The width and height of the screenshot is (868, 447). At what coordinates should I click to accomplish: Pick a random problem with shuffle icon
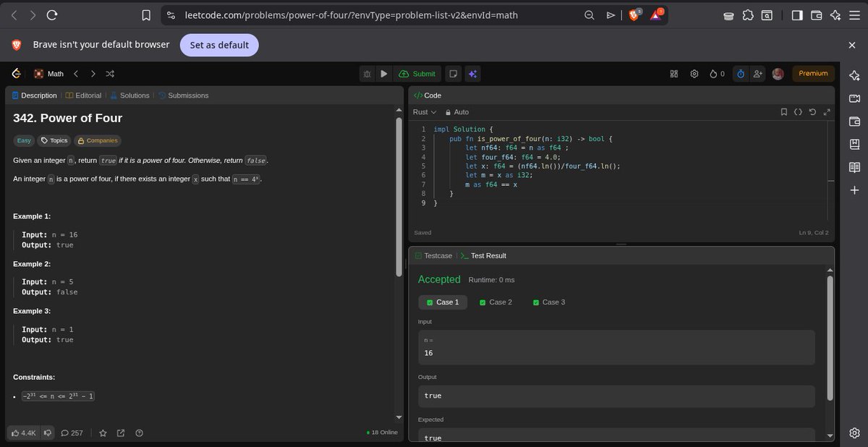pos(110,74)
